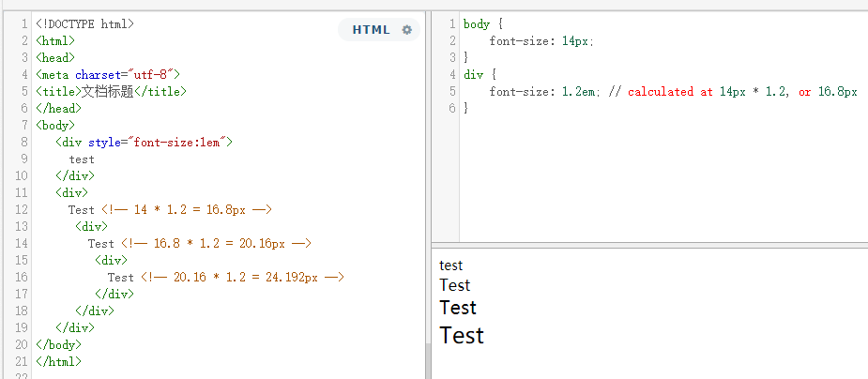Click horizontal divider above the result pane
Image resolution: width=868 pixels, height=379 pixels.
click(x=649, y=245)
